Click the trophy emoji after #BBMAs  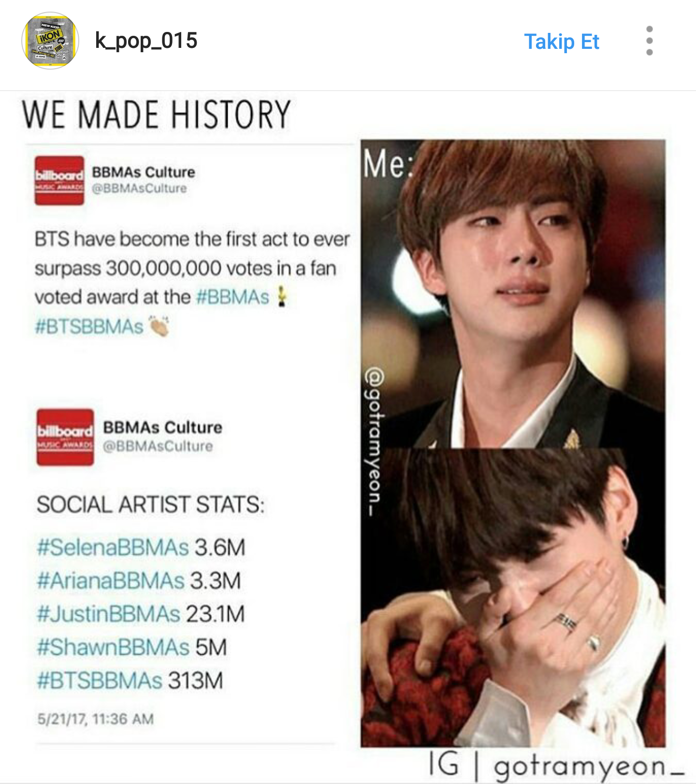[281, 296]
